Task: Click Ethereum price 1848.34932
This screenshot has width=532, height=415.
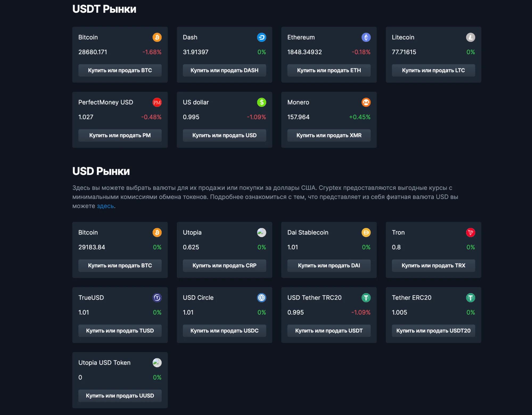Action: point(304,52)
